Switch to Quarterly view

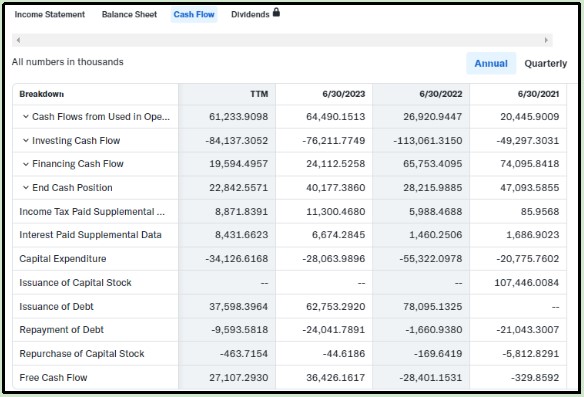tap(546, 64)
